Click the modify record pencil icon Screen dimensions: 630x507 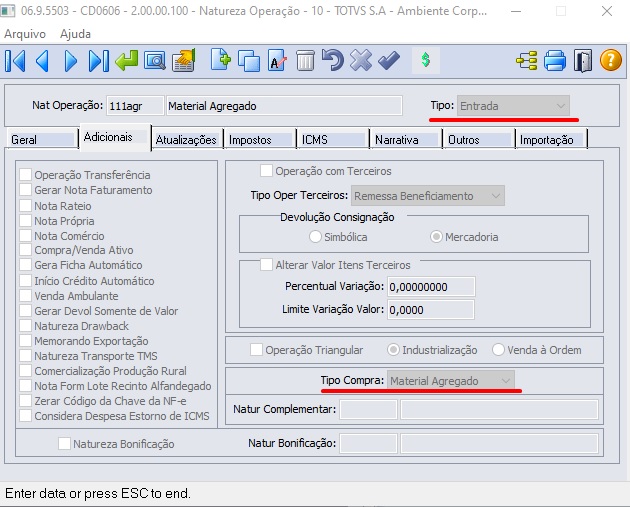click(277, 61)
